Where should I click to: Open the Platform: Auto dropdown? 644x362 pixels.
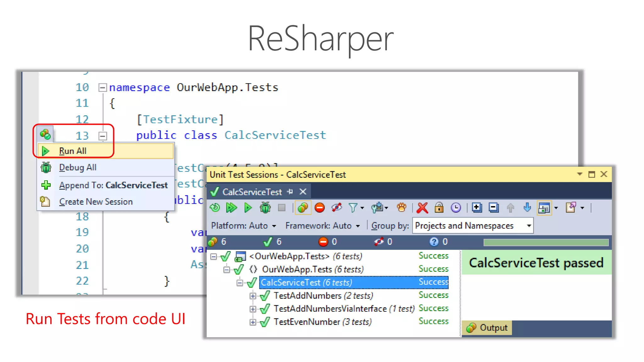pyautogui.click(x=244, y=226)
